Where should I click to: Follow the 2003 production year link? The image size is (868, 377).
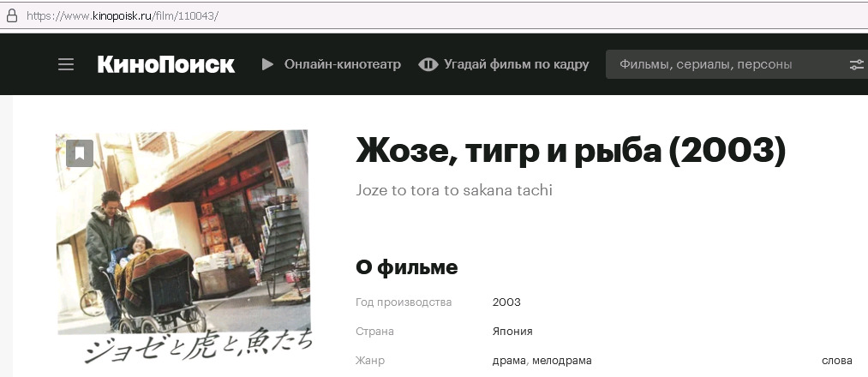coord(506,302)
